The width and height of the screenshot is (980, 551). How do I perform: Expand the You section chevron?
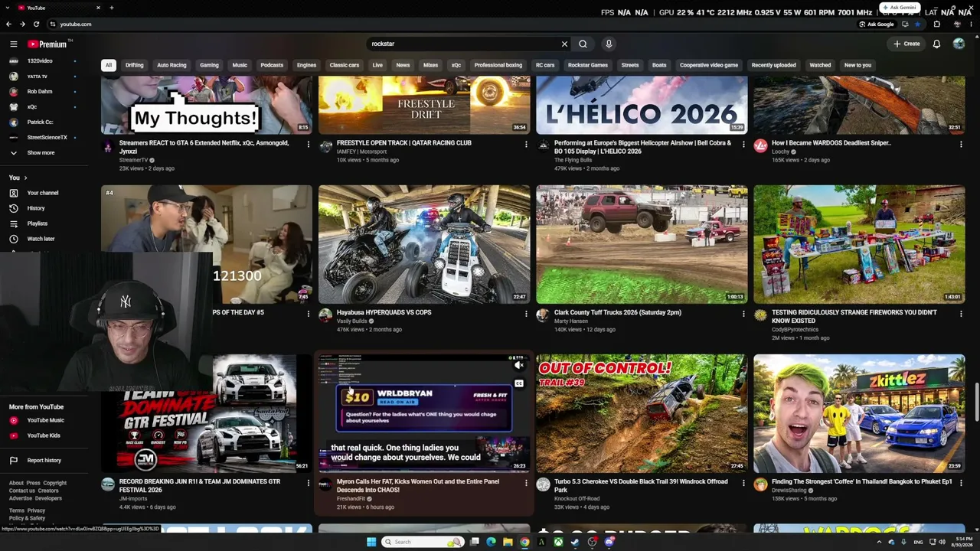pos(25,178)
